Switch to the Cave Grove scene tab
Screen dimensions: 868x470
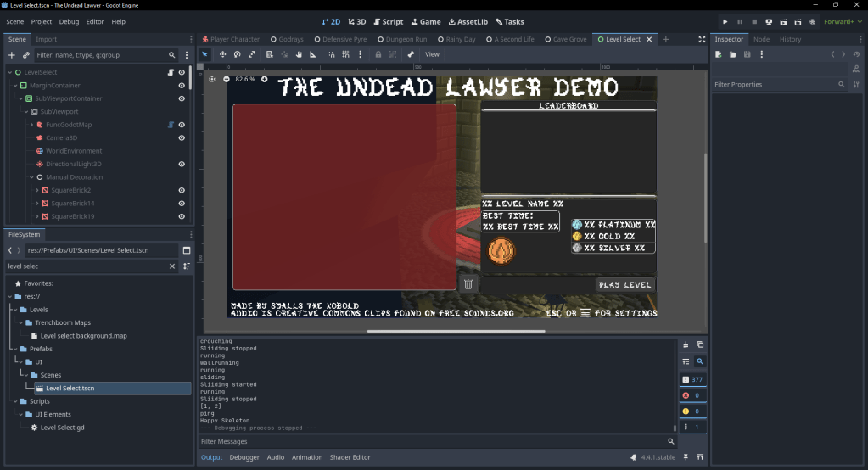point(565,39)
